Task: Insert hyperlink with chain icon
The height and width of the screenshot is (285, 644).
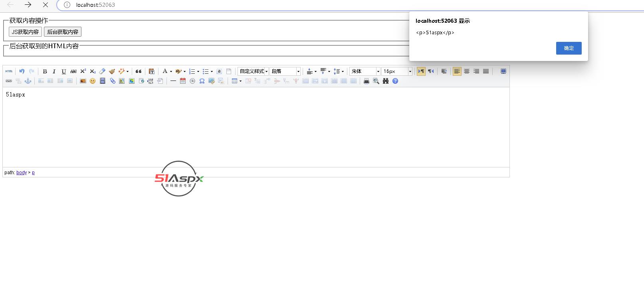Action: coord(9,81)
